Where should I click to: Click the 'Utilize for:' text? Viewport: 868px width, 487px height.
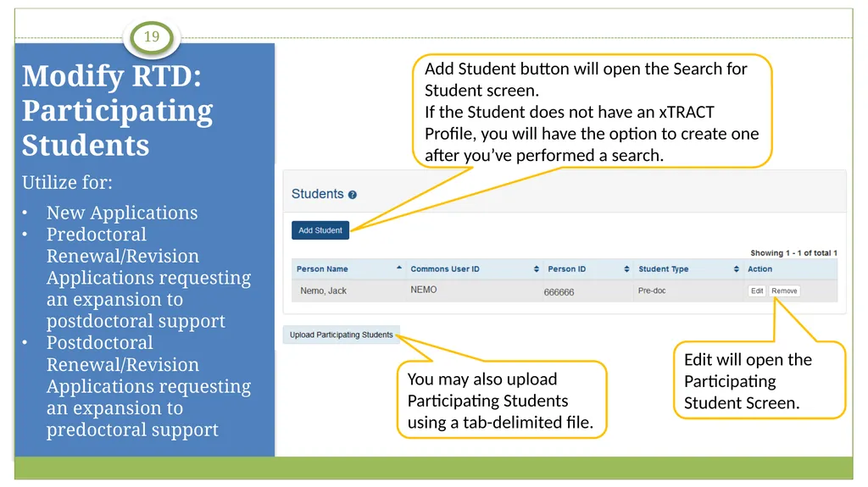click(67, 182)
